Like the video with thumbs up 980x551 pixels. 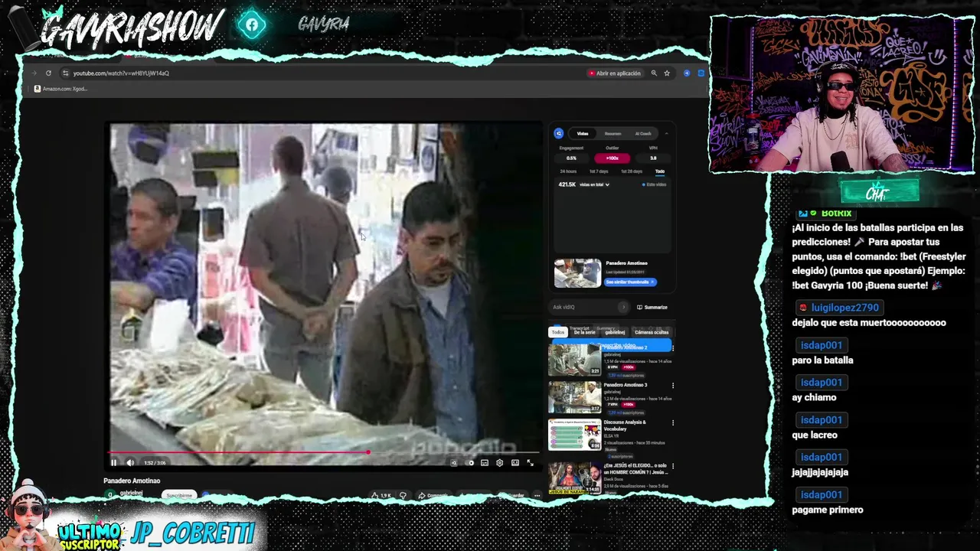pyautogui.click(x=381, y=495)
